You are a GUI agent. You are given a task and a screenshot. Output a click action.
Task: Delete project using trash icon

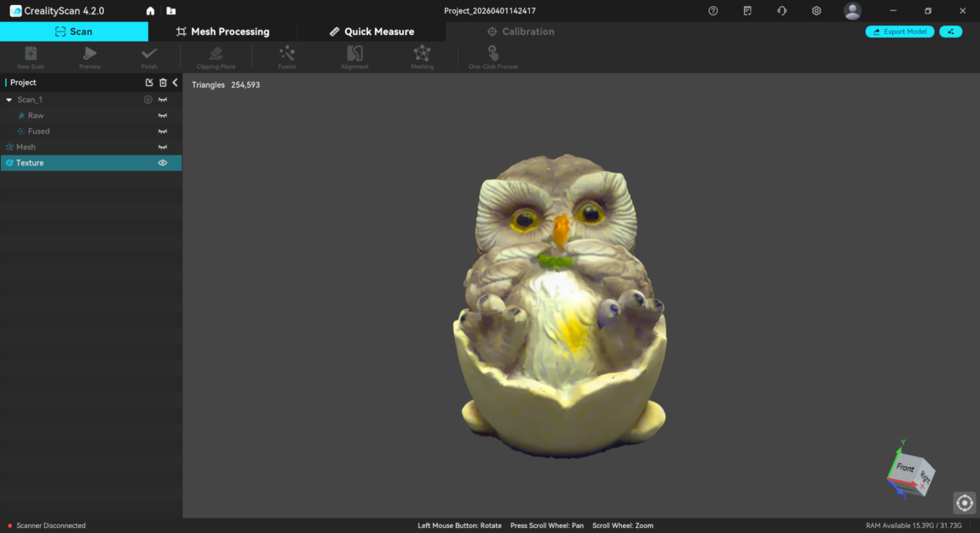(163, 83)
